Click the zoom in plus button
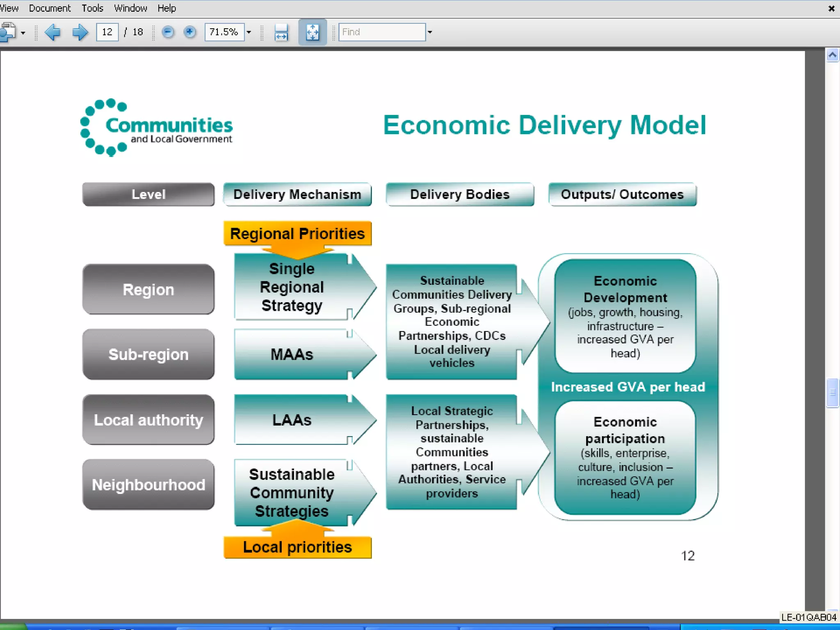The width and height of the screenshot is (840, 630). pos(189,32)
